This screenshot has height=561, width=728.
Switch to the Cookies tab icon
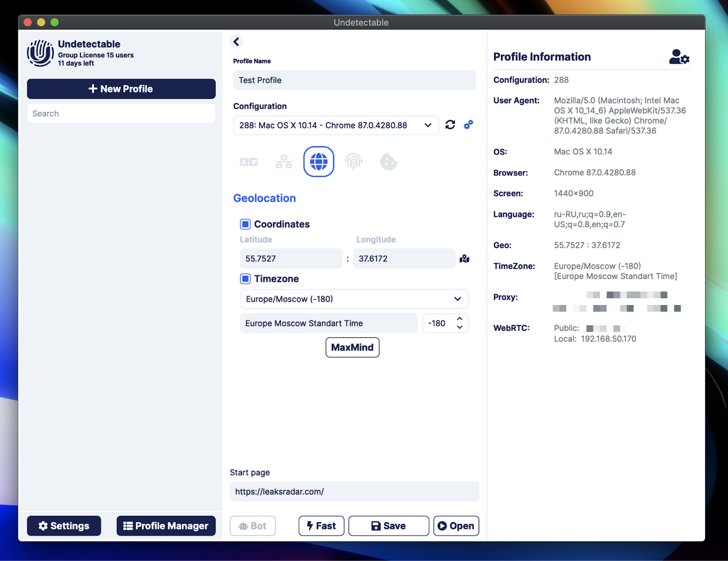coord(389,162)
